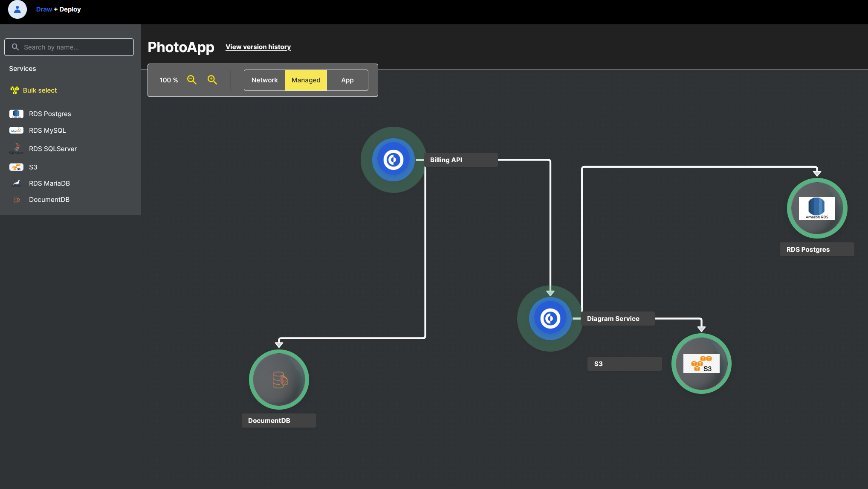Screen dimensions: 868x489
Task: Open View version history link
Action: (258, 47)
